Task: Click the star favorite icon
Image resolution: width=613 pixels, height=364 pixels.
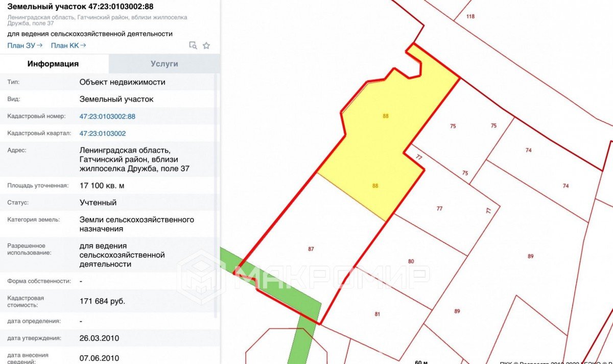Action: (206, 45)
